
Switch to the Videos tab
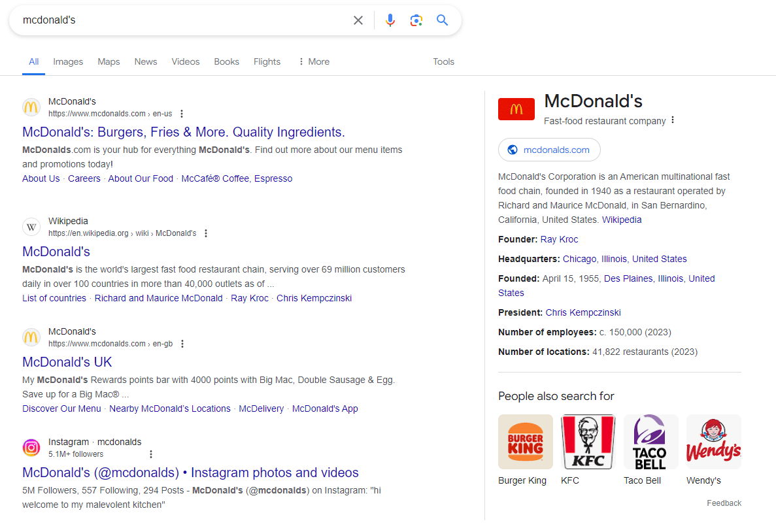click(186, 62)
